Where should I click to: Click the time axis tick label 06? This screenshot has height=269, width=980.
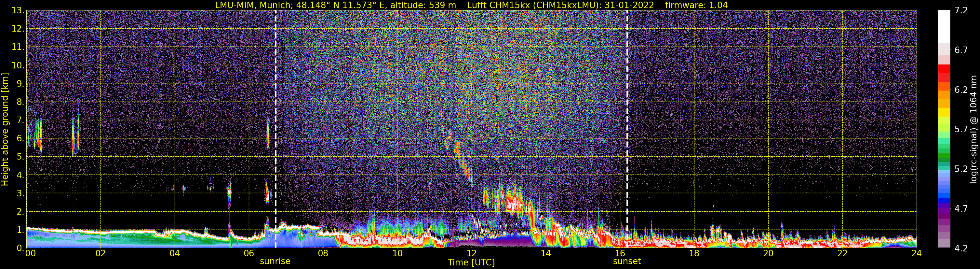tap(249, 253)
